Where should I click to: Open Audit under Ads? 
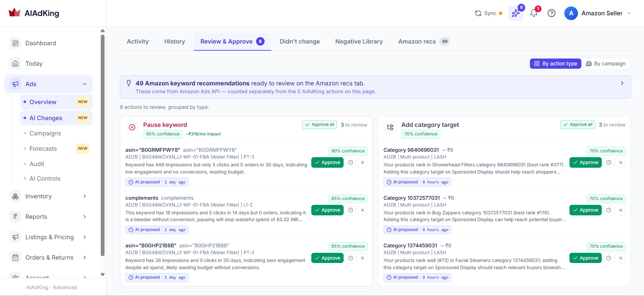(x=56, y=164)
